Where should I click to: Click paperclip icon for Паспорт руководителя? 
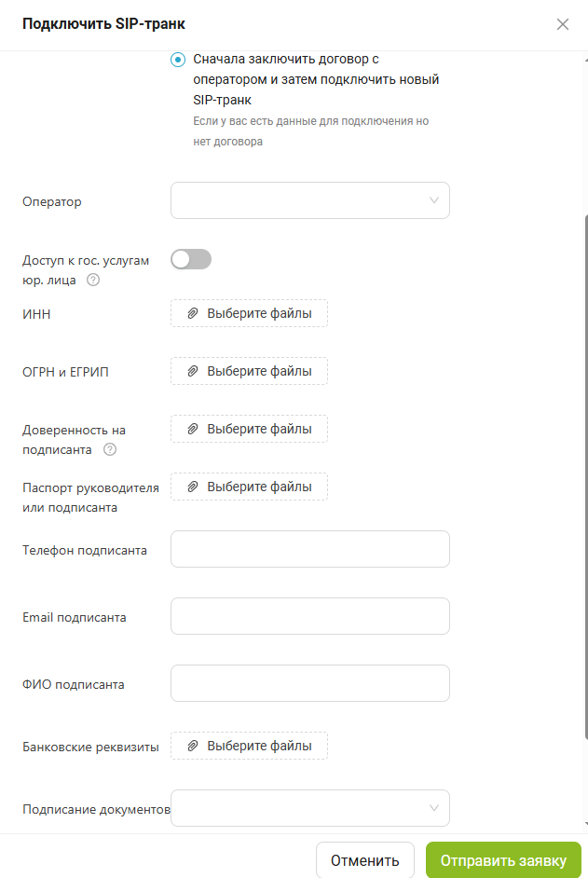[193, 487]
